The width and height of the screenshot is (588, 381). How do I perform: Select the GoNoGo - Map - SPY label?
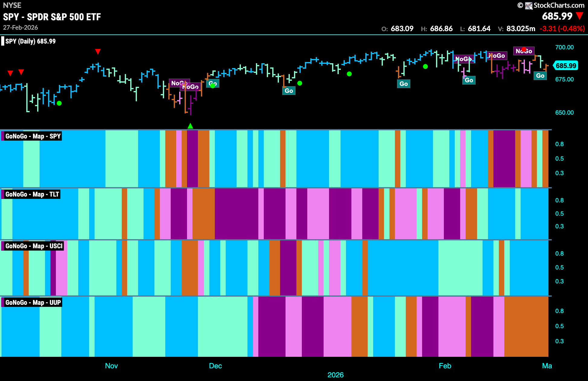point(32,136)
